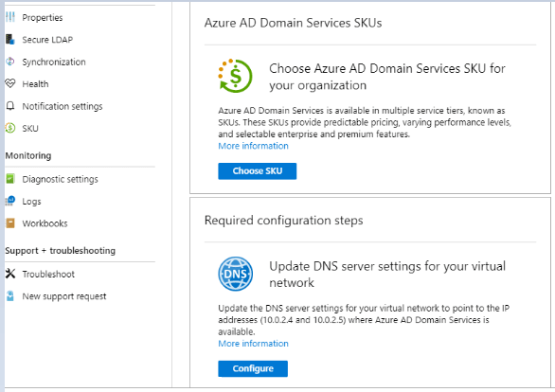Click 'Azure AD Domain Services SKUs' heading
555x392 pixels.
(x=293, y=23)
